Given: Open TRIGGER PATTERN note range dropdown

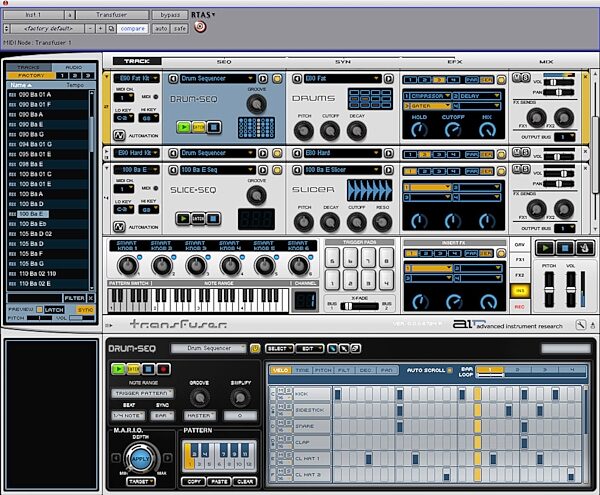Looking at the screenshot, I should (x=142, y=393).
